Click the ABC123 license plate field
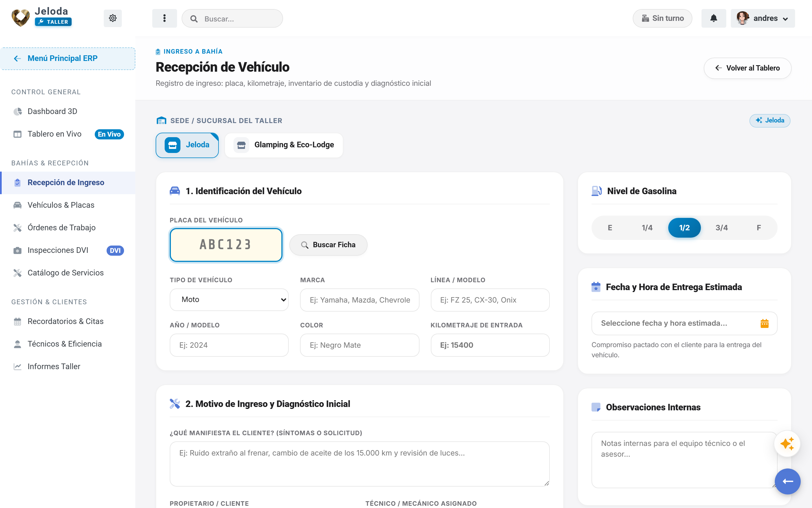This screenshot has width=812, height=508. click(x=226, y=245)
